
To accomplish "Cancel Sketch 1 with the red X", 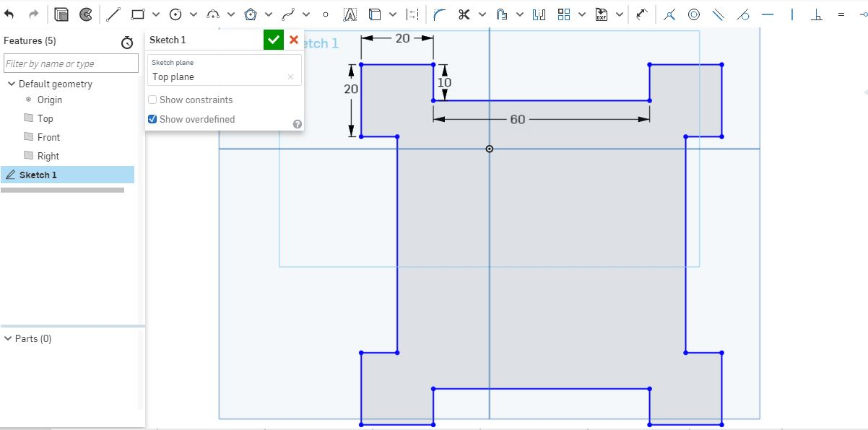I will (x=294, y=40).
